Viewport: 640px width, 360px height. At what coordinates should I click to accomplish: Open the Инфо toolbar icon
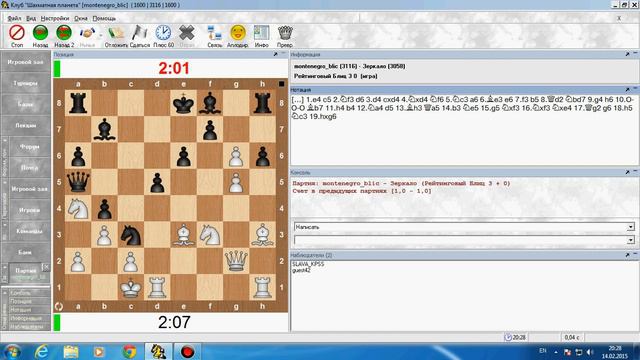[x=262, y=33]
